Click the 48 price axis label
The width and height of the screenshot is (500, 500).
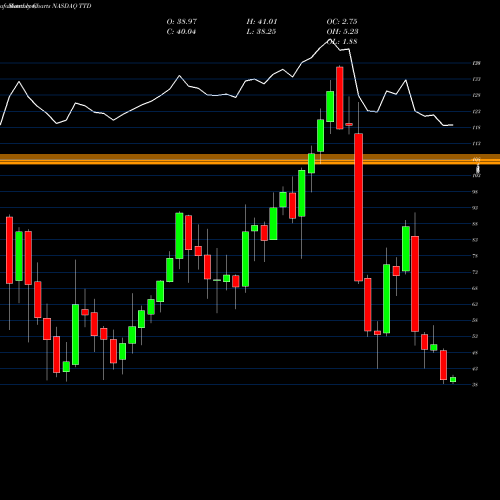(476, 352)
